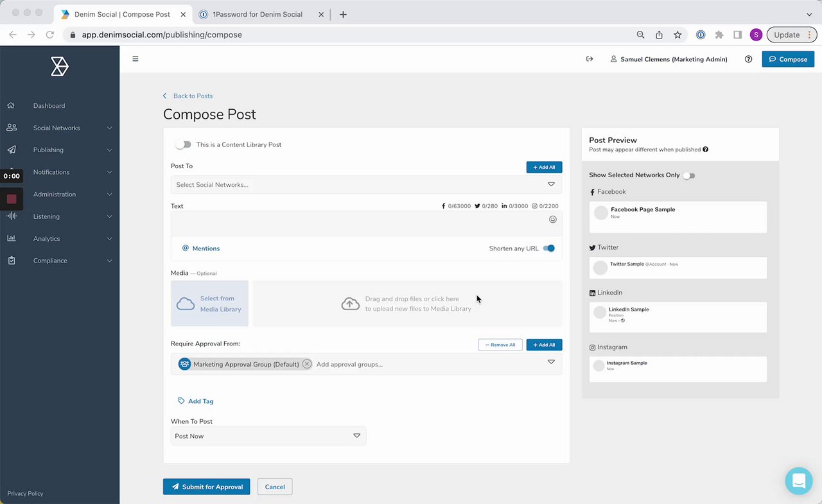Toggle This is a Content Library Post
This screenshot has height=504, width=822.
coord(183,144)
